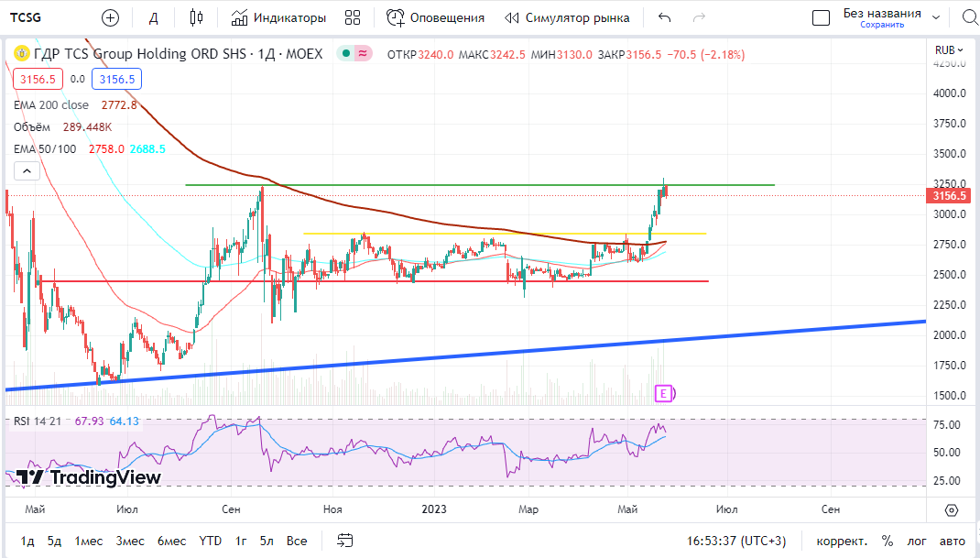The height and width of the screenshot is (558, 980).
Task: Click the current price label 3156.5 on axis
Action: click(x=949, y=196)
